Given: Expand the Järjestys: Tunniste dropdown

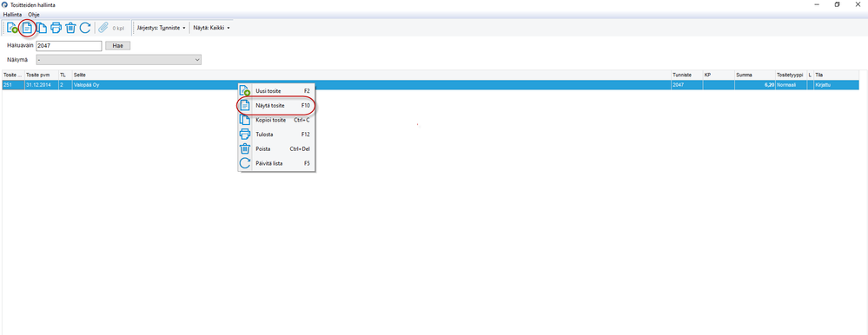Looking at the screenshot, I should click(x=161, y=28).
